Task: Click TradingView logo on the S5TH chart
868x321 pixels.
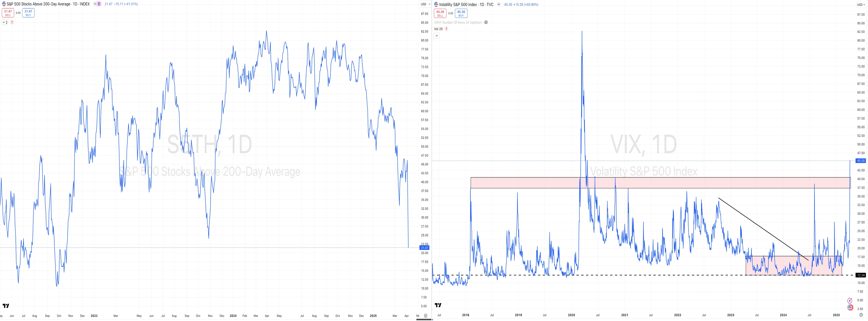Action: click(6, 306)
